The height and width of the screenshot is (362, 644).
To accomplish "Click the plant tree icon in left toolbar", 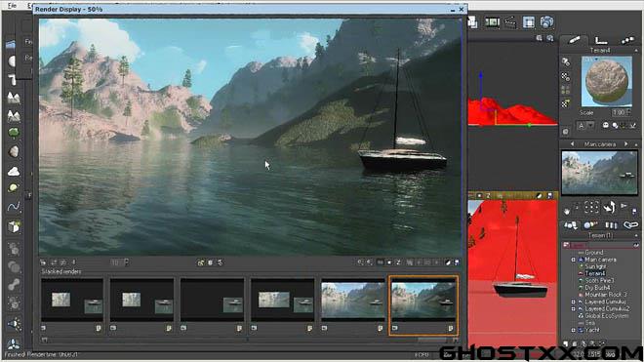I will pos(14,133).
